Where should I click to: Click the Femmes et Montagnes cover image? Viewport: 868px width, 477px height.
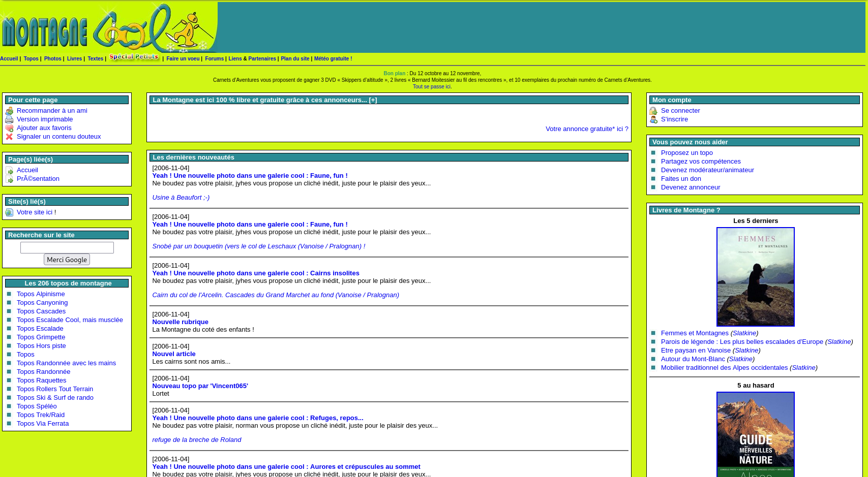(756, 276)
